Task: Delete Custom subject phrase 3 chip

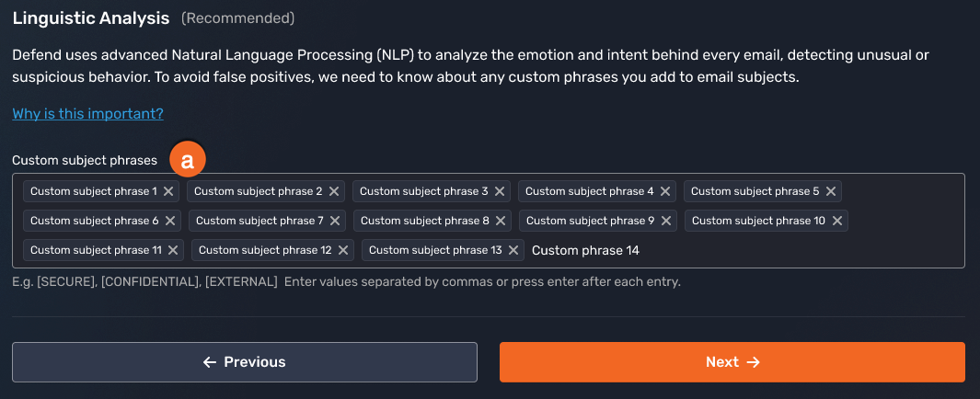Action: coord(500,191)
